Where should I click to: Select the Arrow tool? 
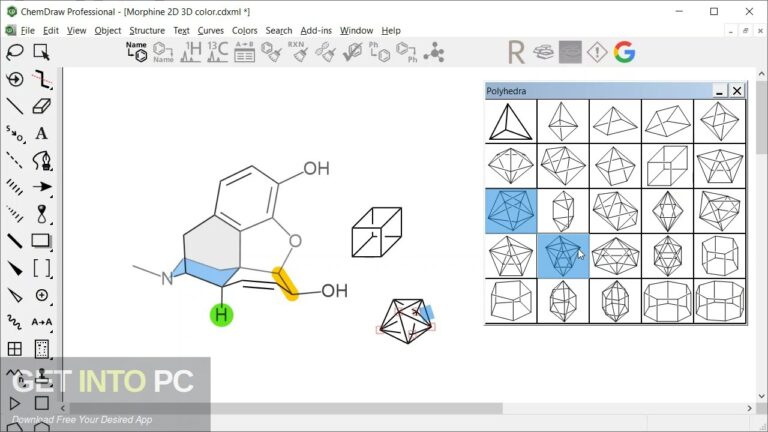pyautogui.click(x=42, y=187)
